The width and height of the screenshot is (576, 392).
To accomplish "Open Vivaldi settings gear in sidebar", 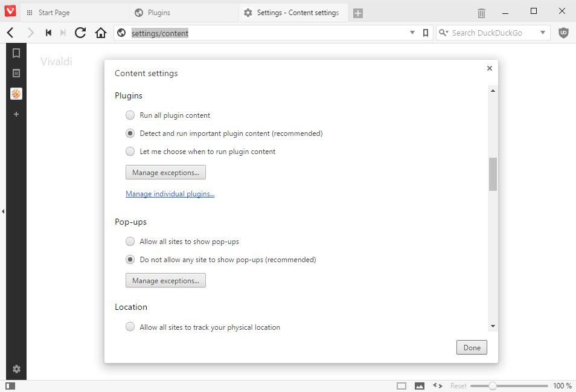I will click(16, 369).
